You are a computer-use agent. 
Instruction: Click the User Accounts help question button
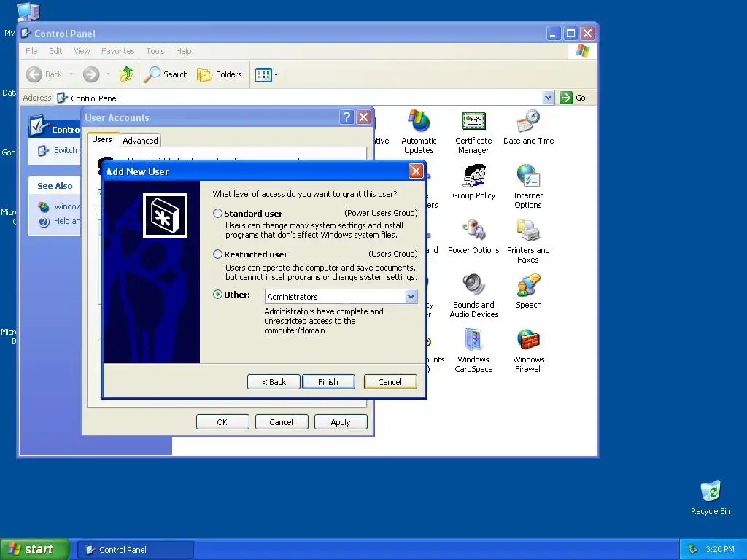347,117
